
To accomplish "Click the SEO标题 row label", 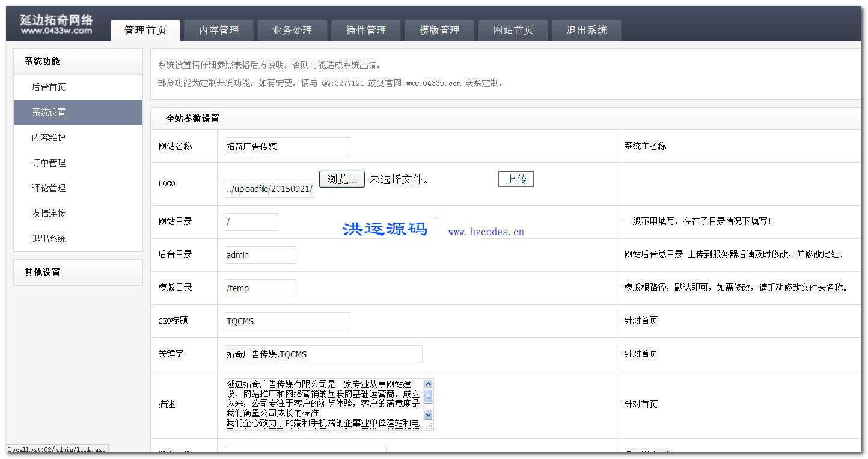I will click(173, 321).
